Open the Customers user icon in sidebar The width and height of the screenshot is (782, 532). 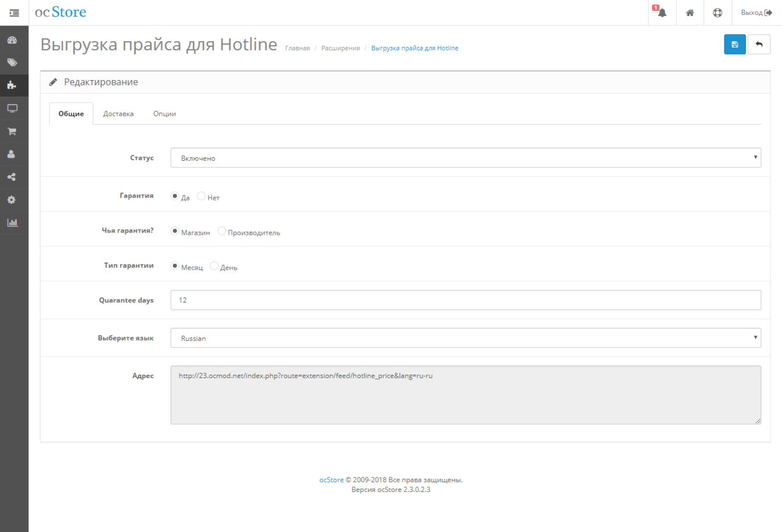(x=12, y=154)
